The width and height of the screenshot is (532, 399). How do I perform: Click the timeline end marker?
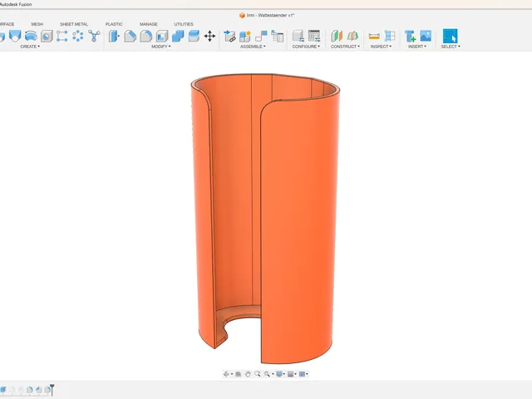tap(52, 390)
